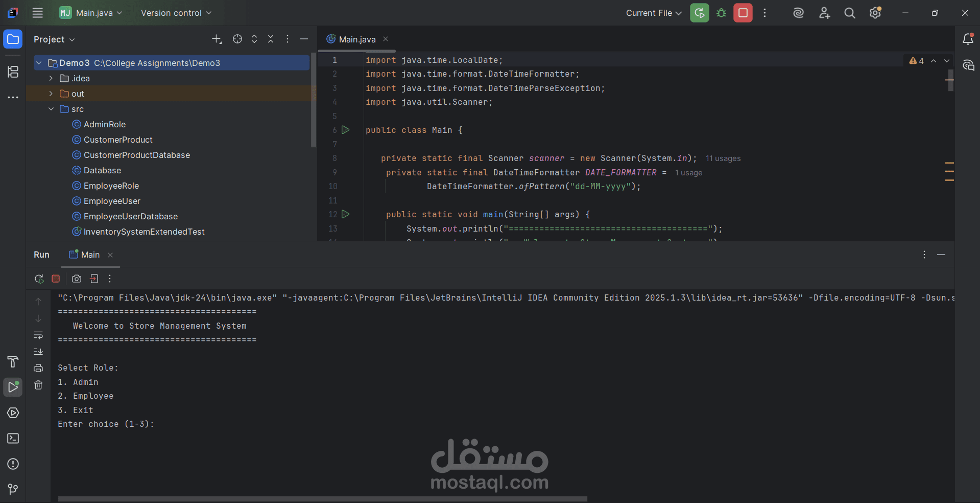Collapse the src folder
980x503 pixels.
point(51,109)
